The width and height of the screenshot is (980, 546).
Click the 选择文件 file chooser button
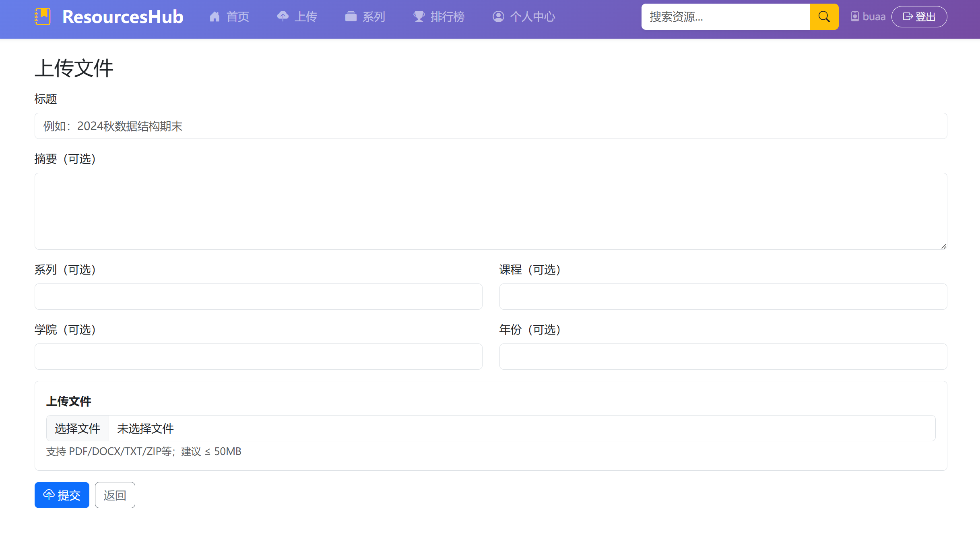coord(78,428)
